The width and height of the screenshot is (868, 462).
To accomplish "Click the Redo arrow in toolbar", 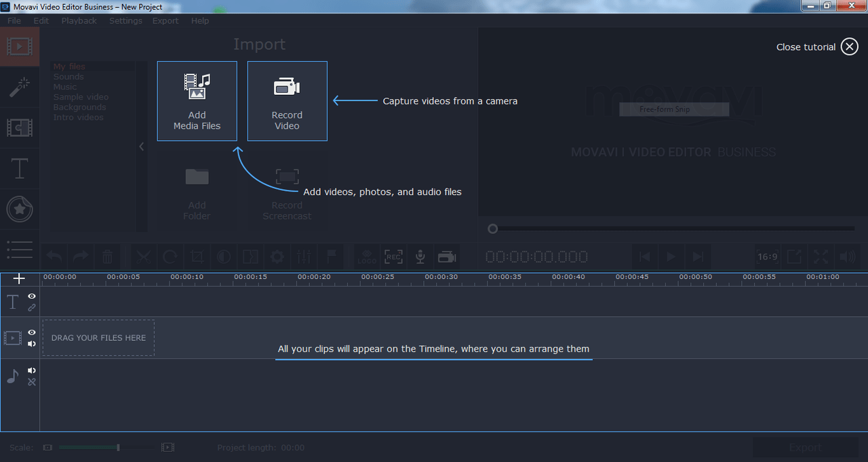I will pos(81,257).
